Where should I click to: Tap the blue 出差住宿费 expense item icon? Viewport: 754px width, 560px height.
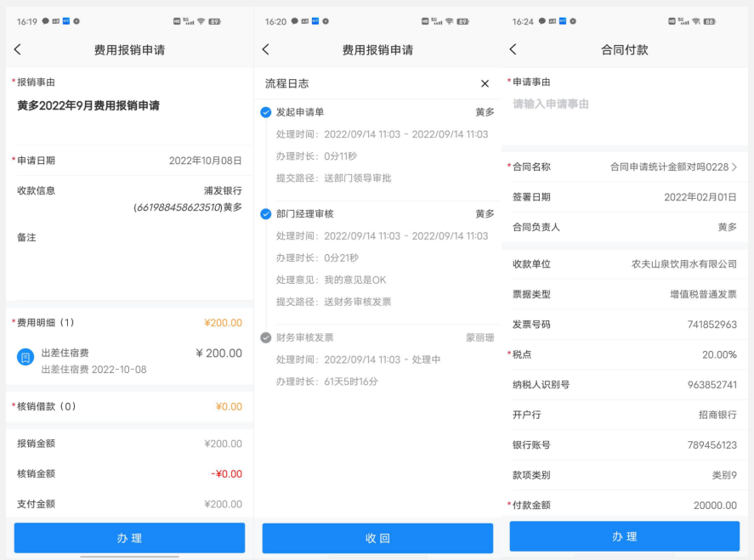[x=26, y=357]
